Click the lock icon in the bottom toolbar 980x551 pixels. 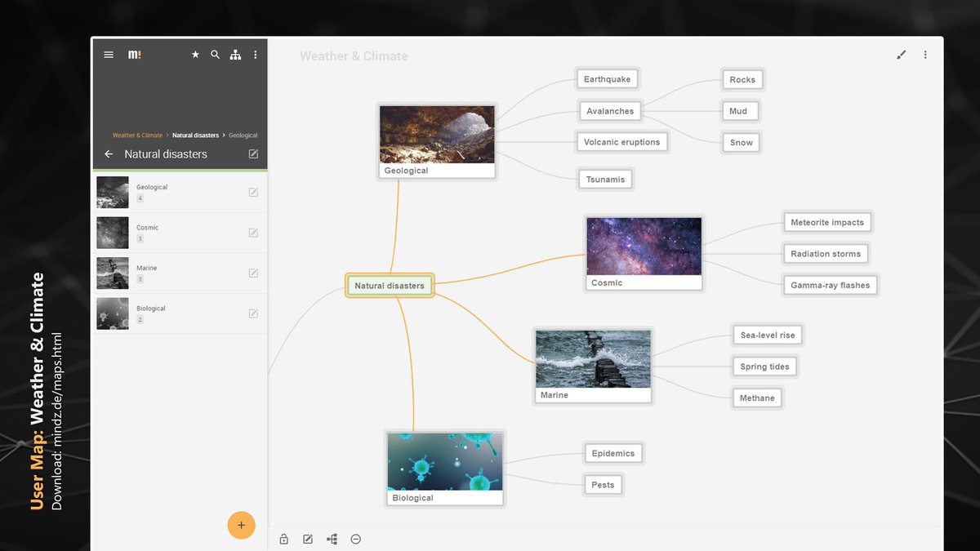point(283,539)
